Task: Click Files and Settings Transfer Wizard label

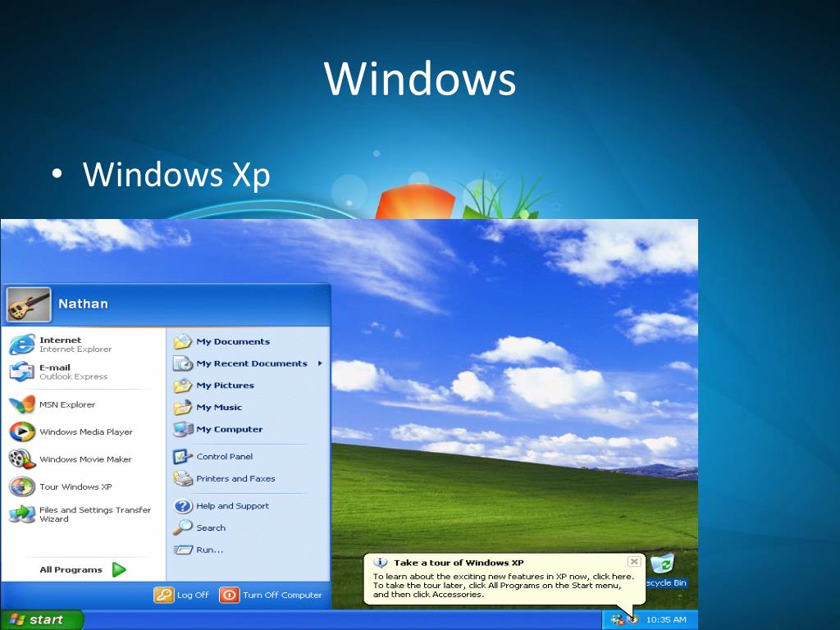Action: [x=95, y=514]
